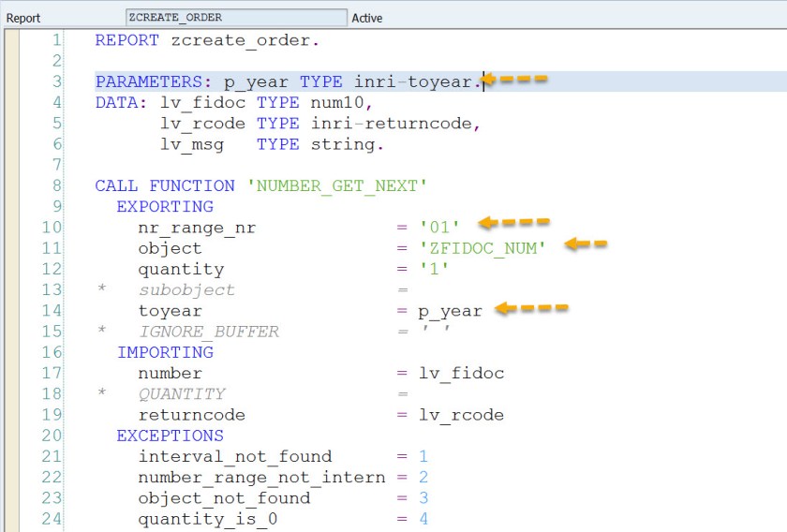Click the commented IGNORE_BUFFER parameter

209,332
